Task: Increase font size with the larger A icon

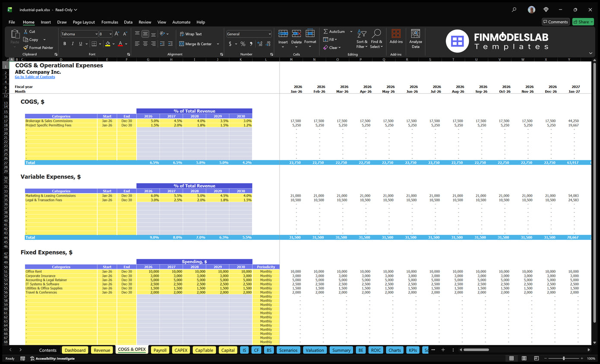Action: tap(117, 34)
